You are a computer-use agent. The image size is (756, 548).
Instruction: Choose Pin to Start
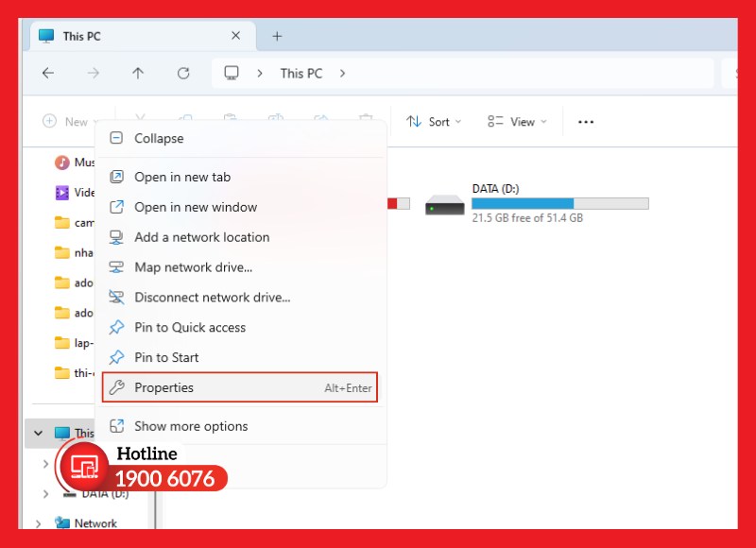click(x=241, y=357)
